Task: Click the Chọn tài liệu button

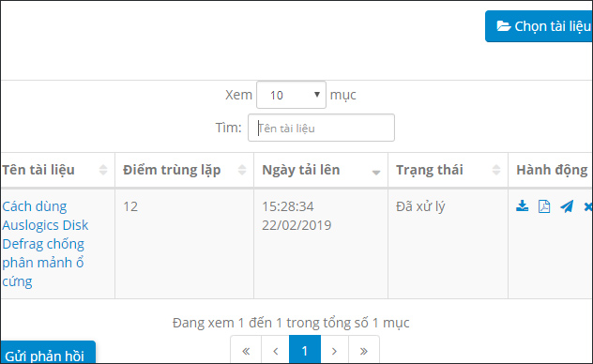Action: tap(539, 26)
